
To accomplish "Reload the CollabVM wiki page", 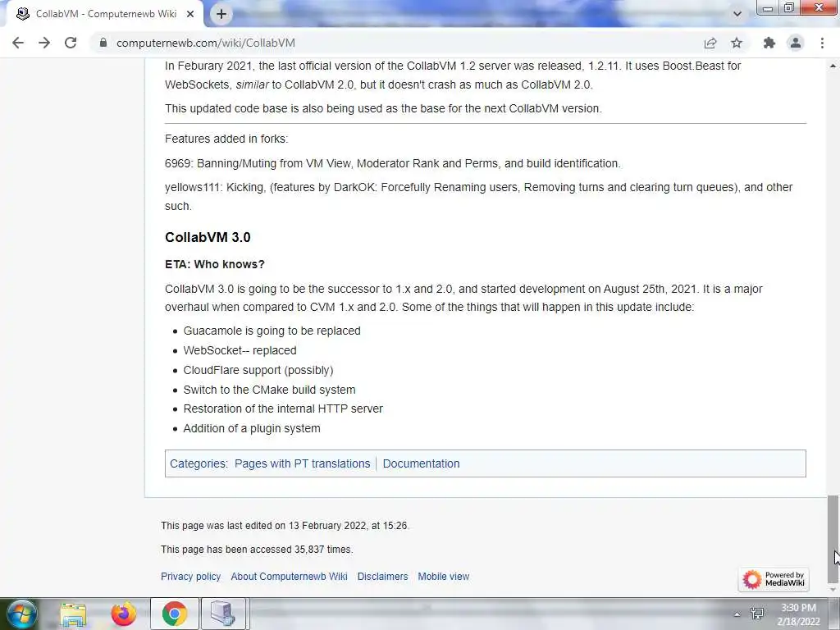I will (71, 43).
